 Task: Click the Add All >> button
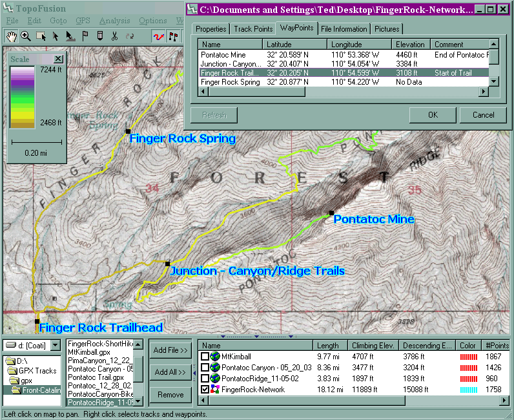[170, 372]
